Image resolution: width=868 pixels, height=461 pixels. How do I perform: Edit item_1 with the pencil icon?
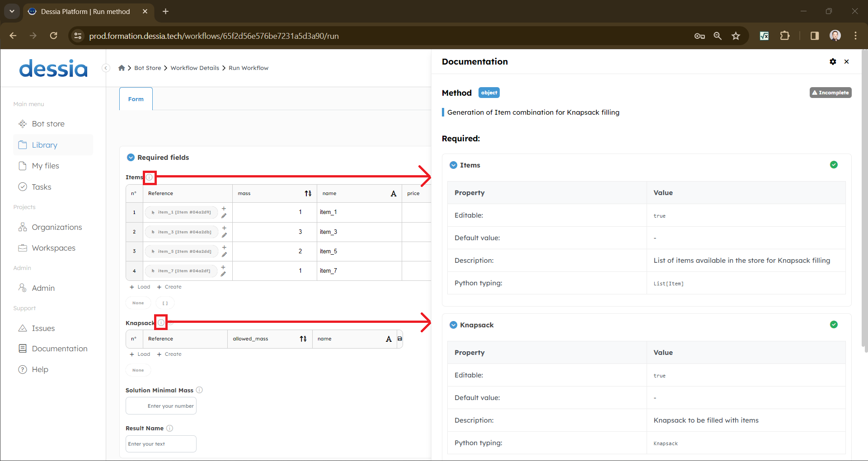click(224, 216)
